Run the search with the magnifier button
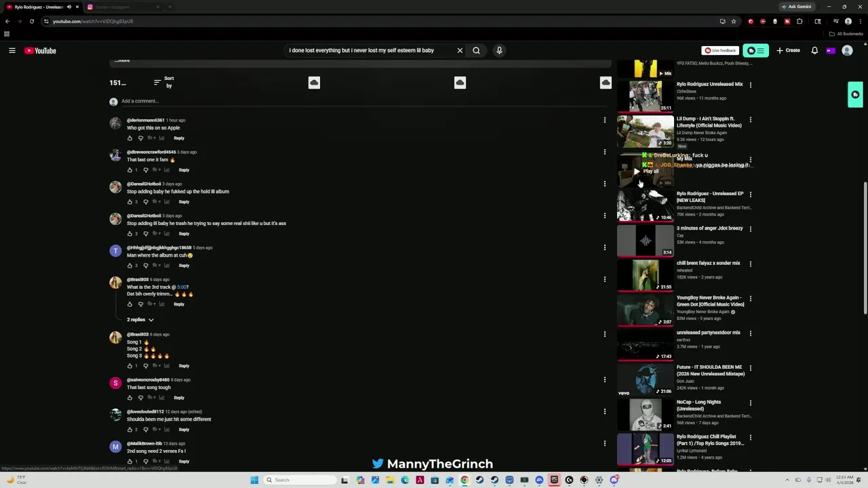This screenshot has width=868, height=488. click(x=476, y=50)
